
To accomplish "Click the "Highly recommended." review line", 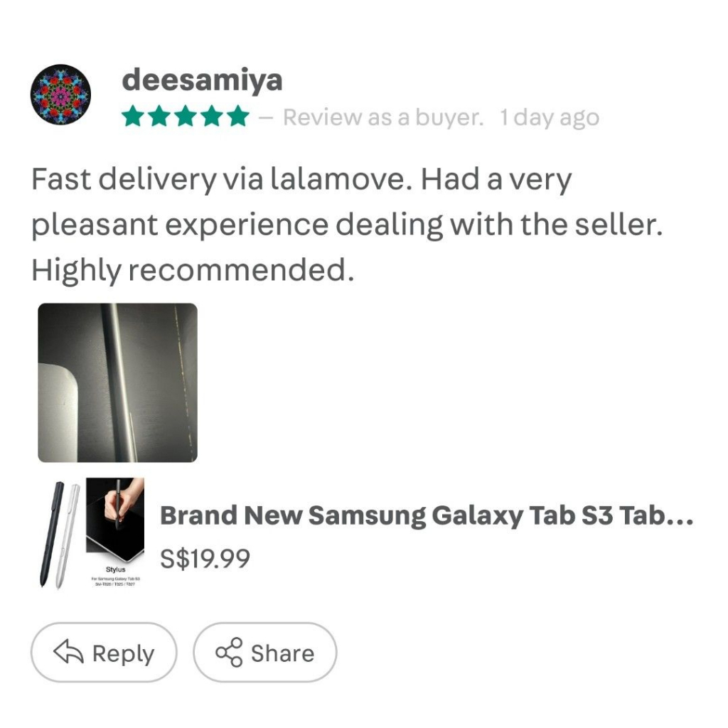I will click(x=192, y=269).
